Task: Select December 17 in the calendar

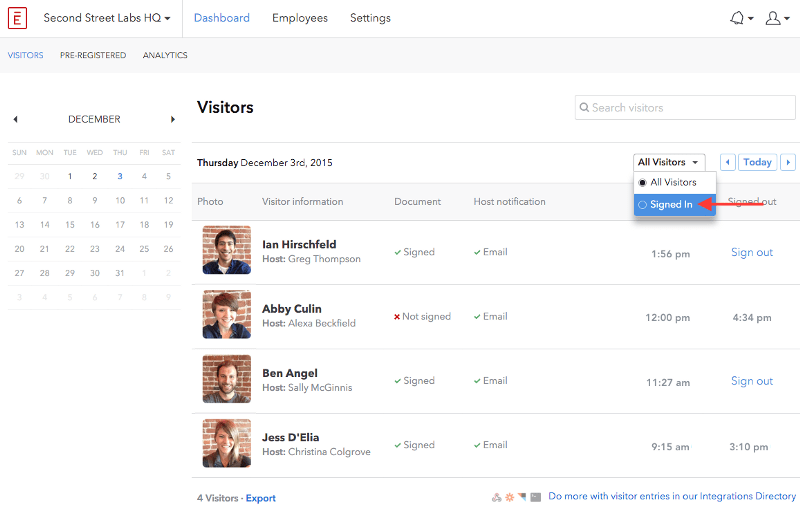Action: coord(120,225)
